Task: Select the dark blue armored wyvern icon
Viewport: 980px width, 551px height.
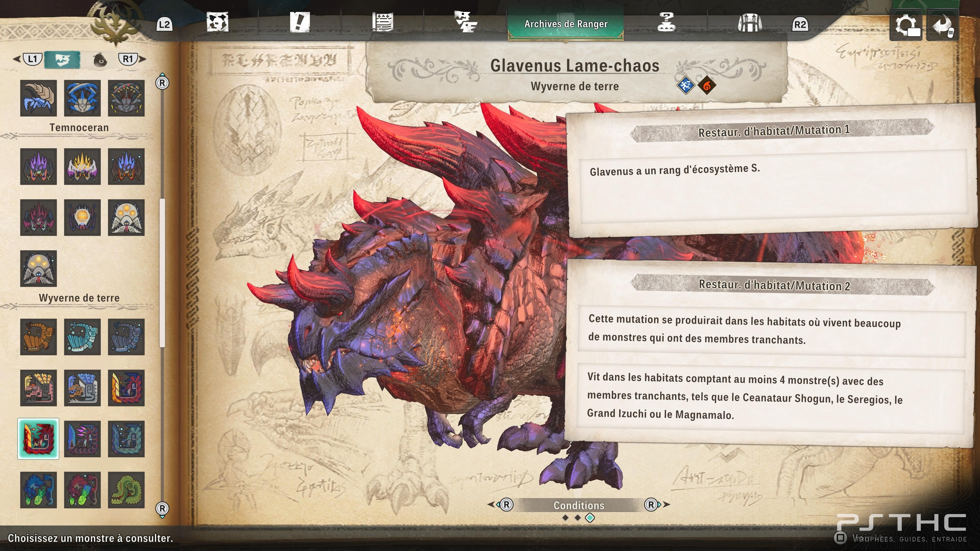Action: (x=126, y=337)
